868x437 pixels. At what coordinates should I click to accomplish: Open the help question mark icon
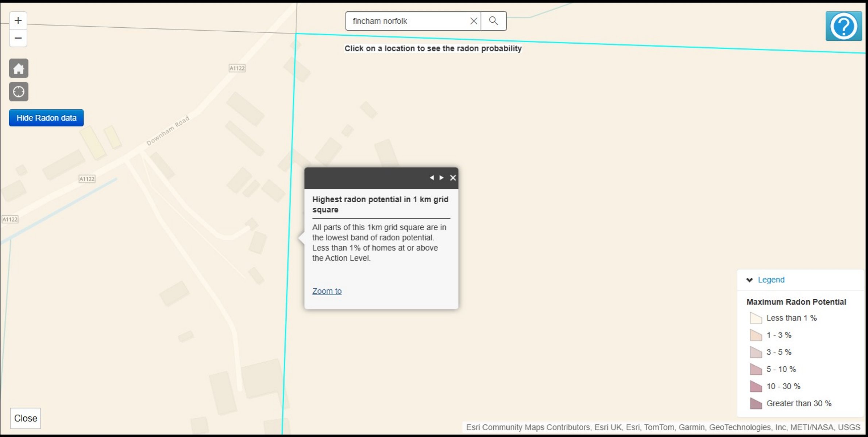pos(843,26)
